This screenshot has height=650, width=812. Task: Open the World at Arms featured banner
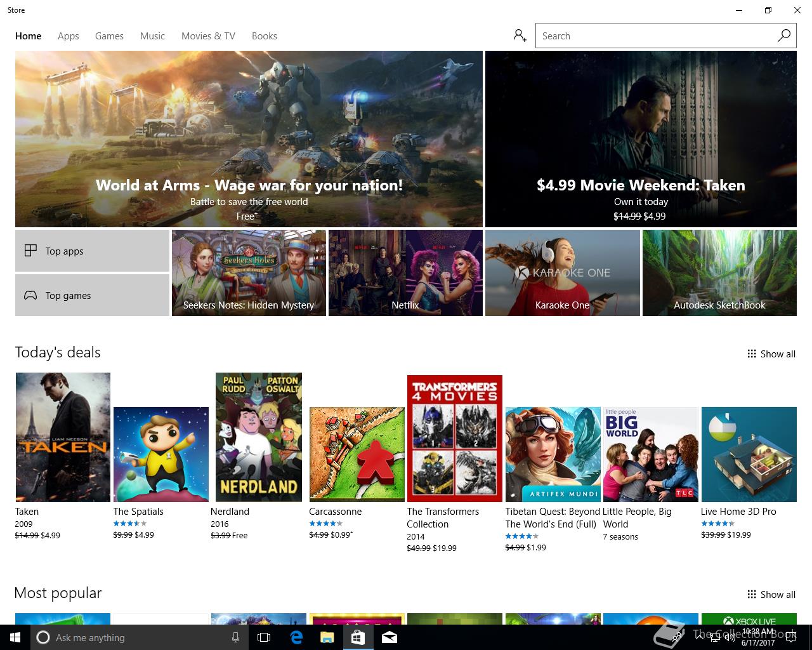tap(249, 139)
